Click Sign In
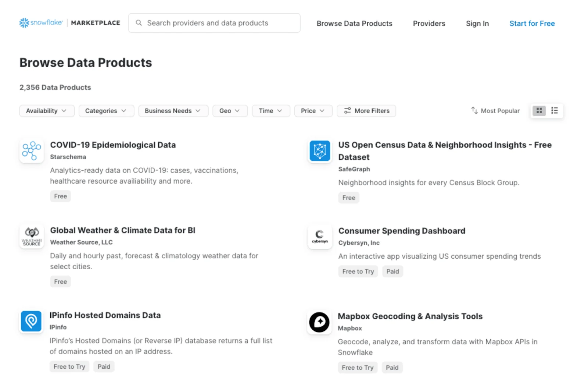This screenshot has width=588, height=383. click(477, 23)
